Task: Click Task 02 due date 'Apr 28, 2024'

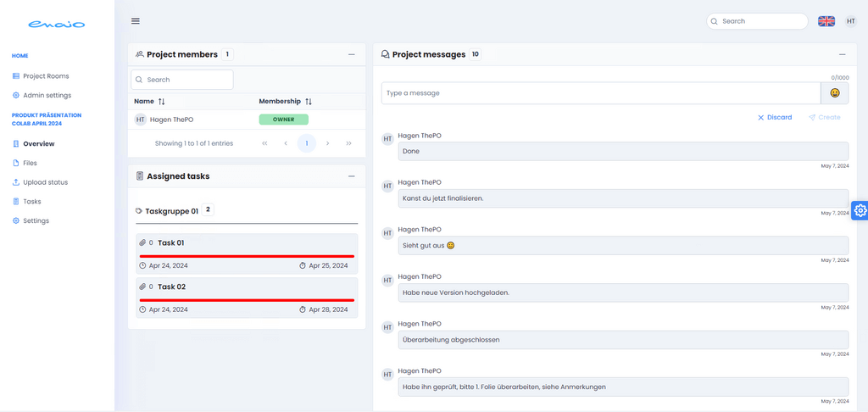Action: click(328, 309)
